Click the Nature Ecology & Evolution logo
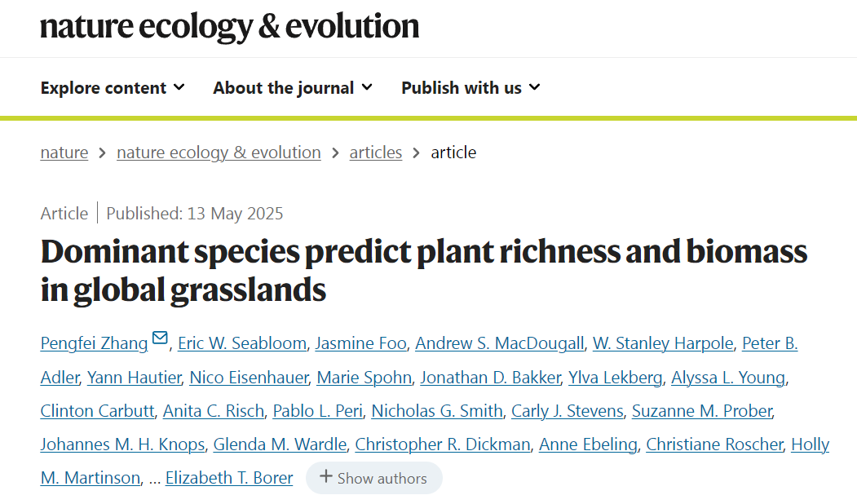The image size is (857, 504). (x=229, y=26)
